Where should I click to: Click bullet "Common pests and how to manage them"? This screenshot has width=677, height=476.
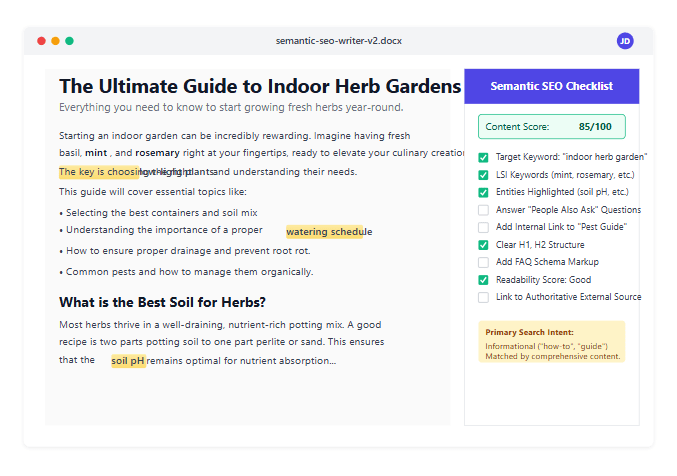coord(186,272)
